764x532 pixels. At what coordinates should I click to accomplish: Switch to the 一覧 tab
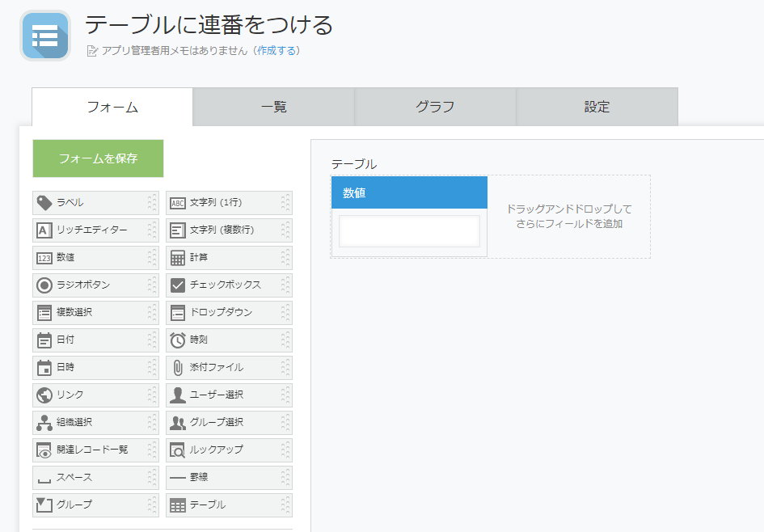click(274, 107)
